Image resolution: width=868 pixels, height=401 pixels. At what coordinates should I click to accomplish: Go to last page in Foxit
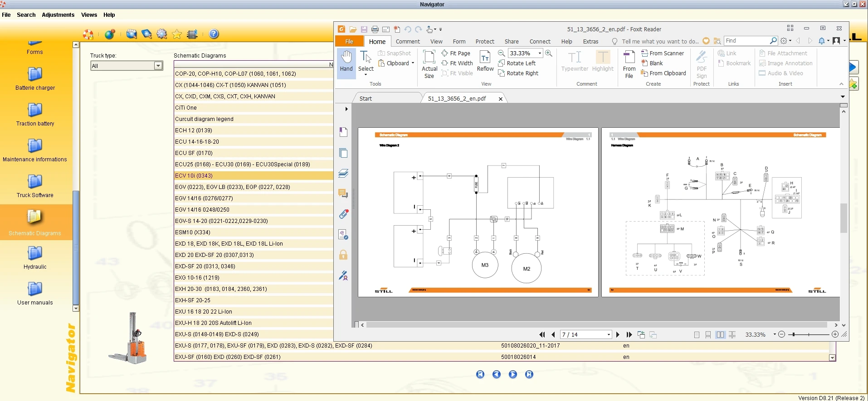click(x=629, y=335)
